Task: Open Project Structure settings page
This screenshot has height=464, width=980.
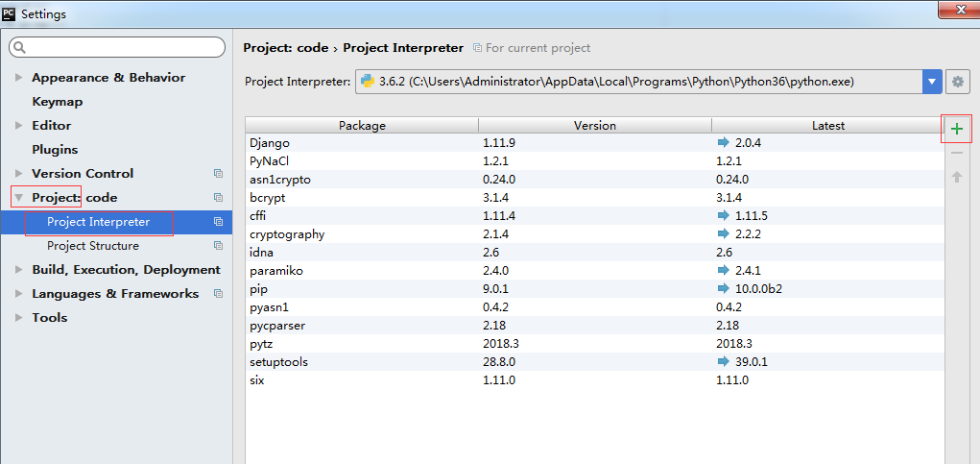Action: (x=93, y=246)
